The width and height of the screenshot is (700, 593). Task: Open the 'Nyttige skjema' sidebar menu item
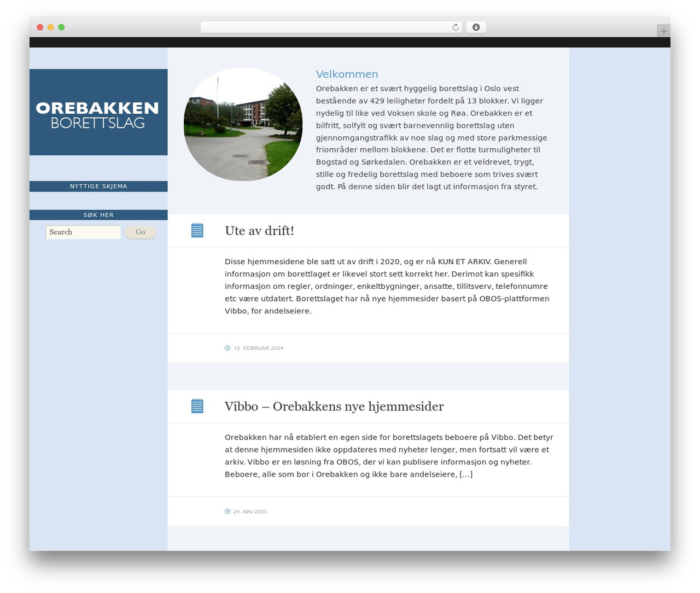98,187
